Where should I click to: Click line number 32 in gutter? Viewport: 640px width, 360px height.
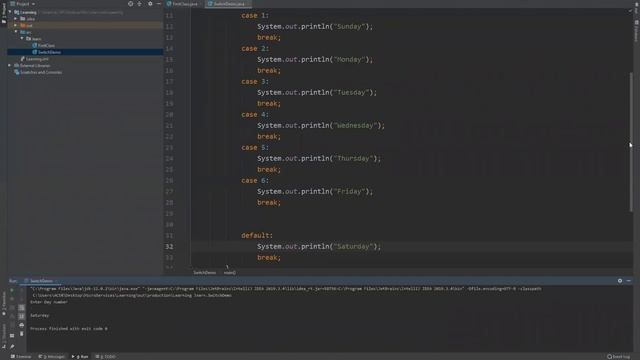[169, 247]
